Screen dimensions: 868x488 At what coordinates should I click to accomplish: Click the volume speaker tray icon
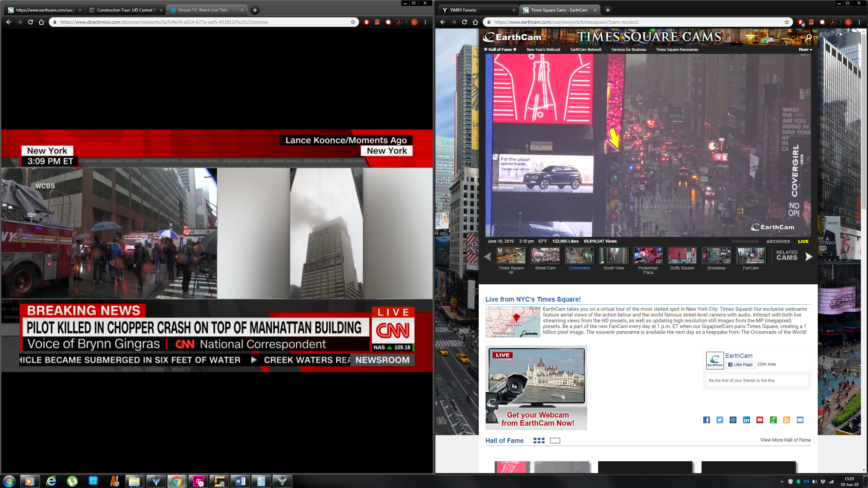[814, 482]
